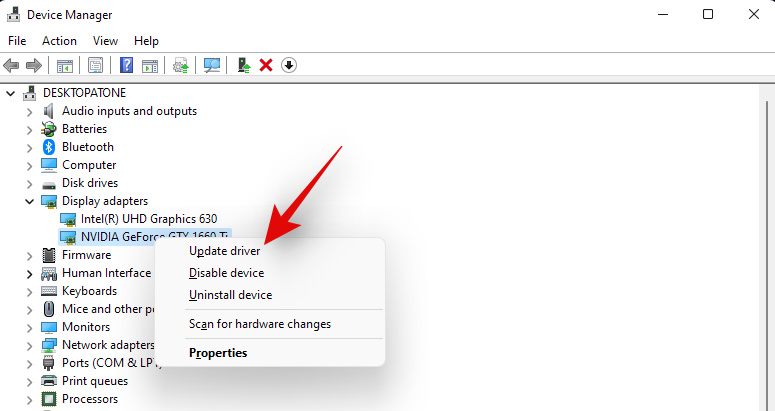Open the Help menu

pos(146,41)
